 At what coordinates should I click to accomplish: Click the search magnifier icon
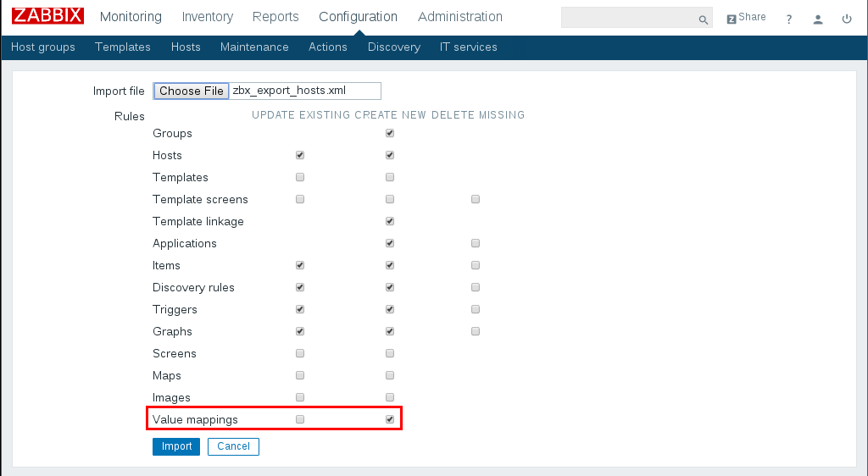click(x=703, y=19)
